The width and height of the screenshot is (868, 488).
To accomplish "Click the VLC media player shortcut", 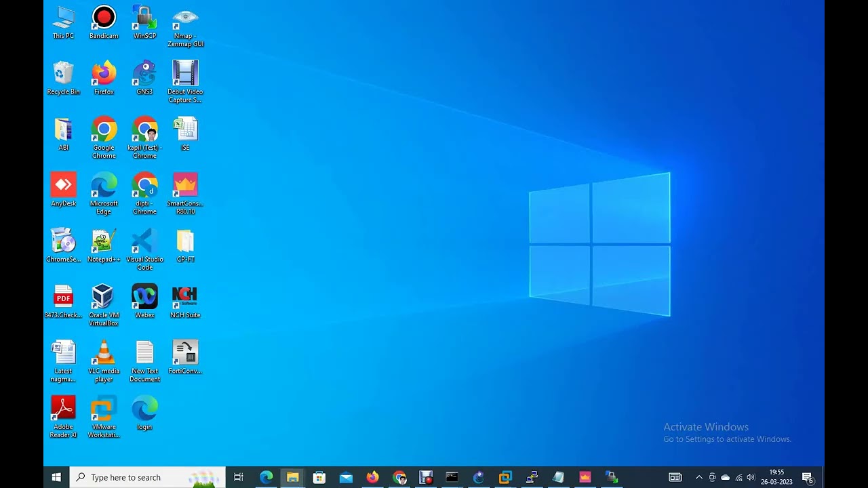I will click(x=104, y=361).
